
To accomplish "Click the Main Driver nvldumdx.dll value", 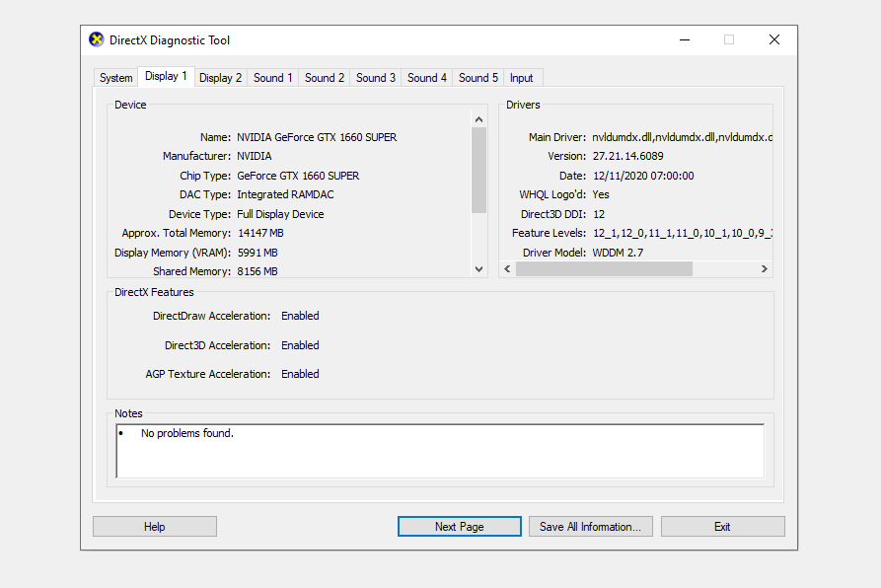I will coord(682,137).
